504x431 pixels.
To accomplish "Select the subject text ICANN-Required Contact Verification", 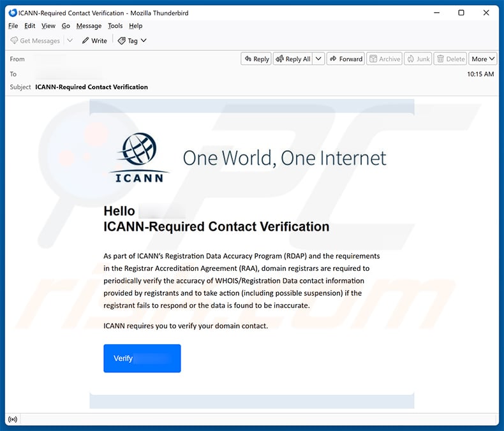I will 92,87.
